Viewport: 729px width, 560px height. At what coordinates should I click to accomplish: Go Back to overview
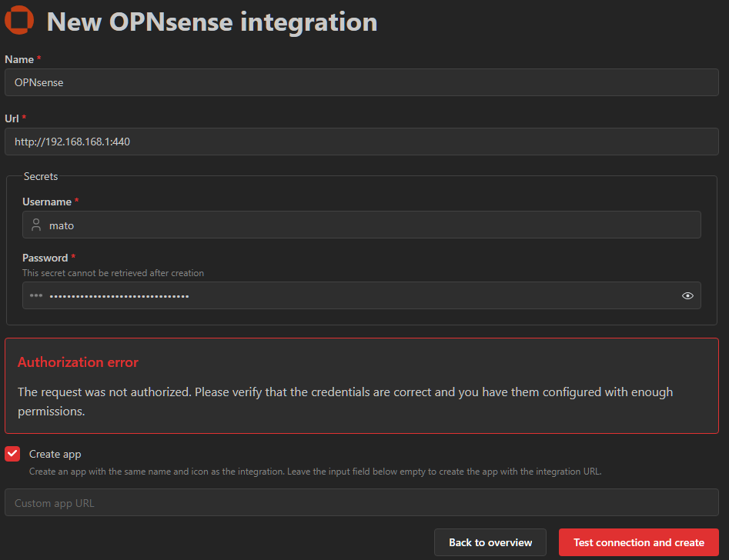490,542
